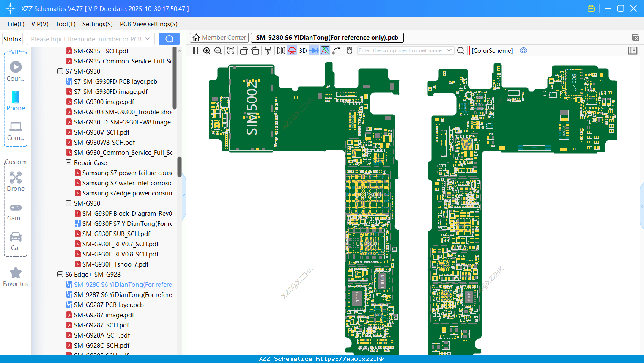Toggle the eye visibility icon
The width and height of the screenshot is (644, 363).
[523, 50]
